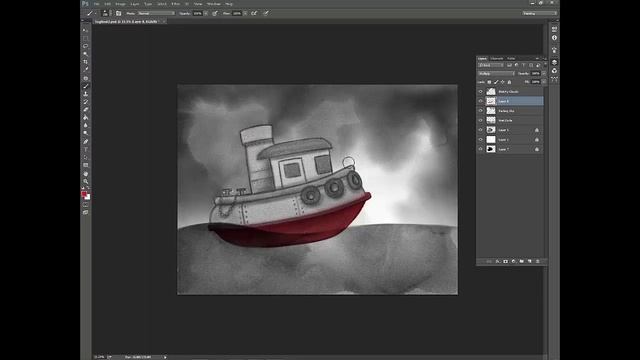
Task: Enable airbrush mode in the options bar
Action: point(254,13)
